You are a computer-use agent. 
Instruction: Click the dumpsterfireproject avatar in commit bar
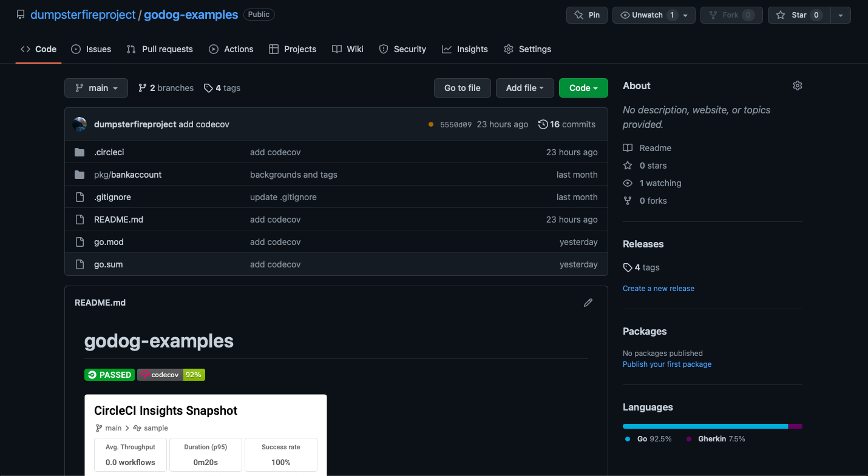pos(80,124)
